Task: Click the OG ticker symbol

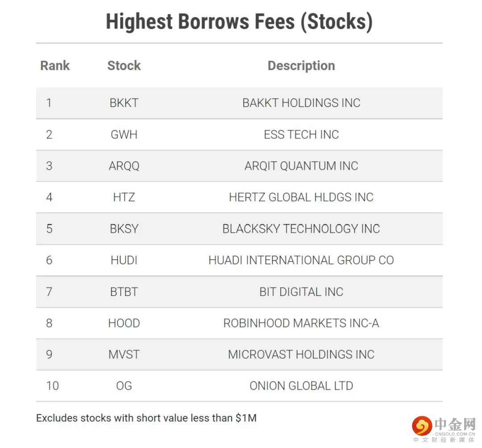Action: click(124, 386)
